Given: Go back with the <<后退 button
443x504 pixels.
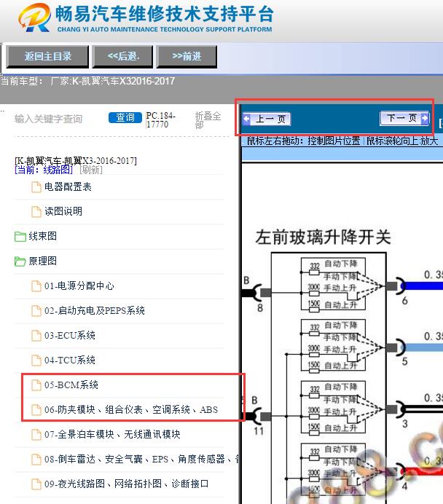Looking at the screenshot, I should pos(123,57).
